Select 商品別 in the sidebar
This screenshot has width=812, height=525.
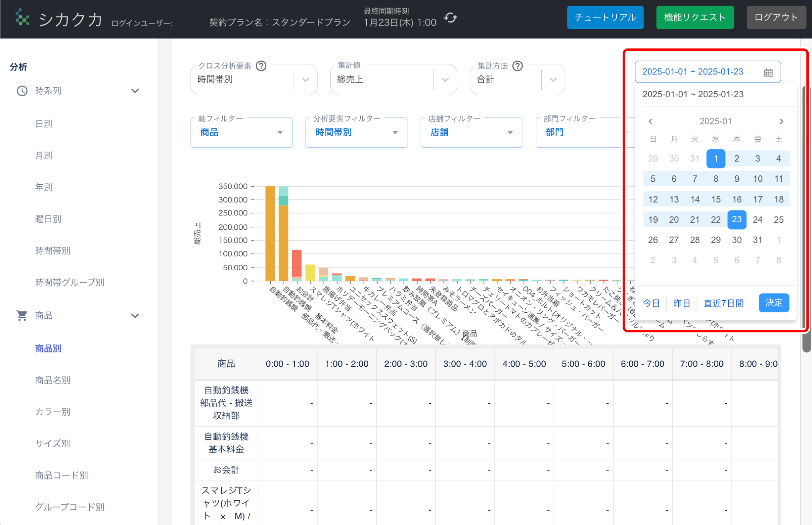click(x=48, y=348)
